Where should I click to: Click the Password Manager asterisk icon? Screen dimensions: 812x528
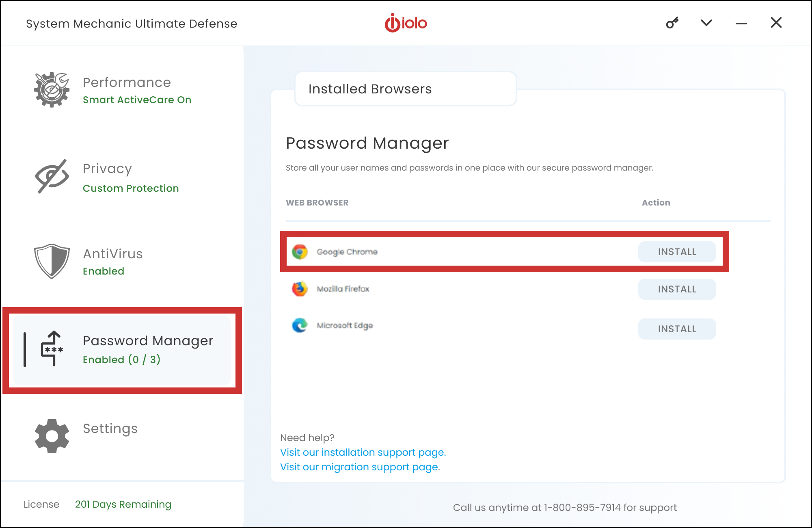coord(52,348)
